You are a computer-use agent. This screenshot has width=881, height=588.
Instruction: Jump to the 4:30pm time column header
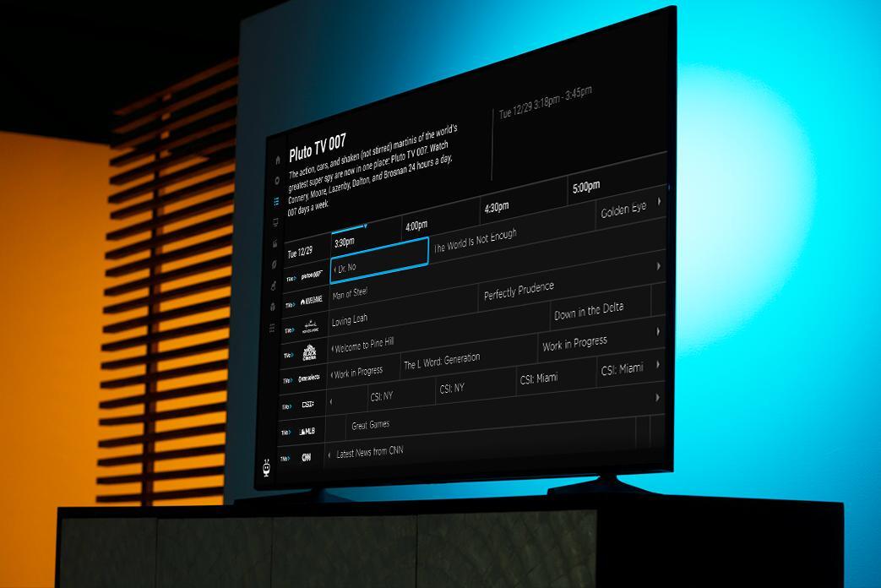(496, 207)
